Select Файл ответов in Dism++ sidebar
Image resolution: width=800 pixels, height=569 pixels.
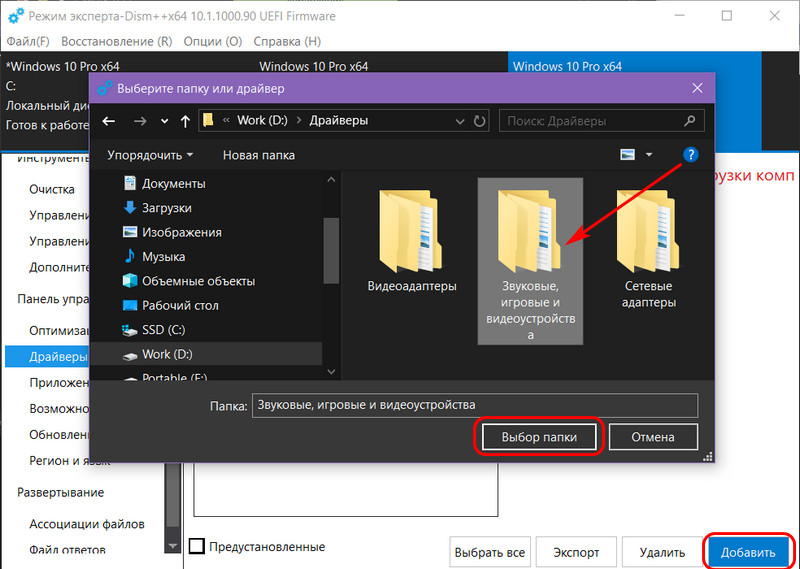(67, 550)
